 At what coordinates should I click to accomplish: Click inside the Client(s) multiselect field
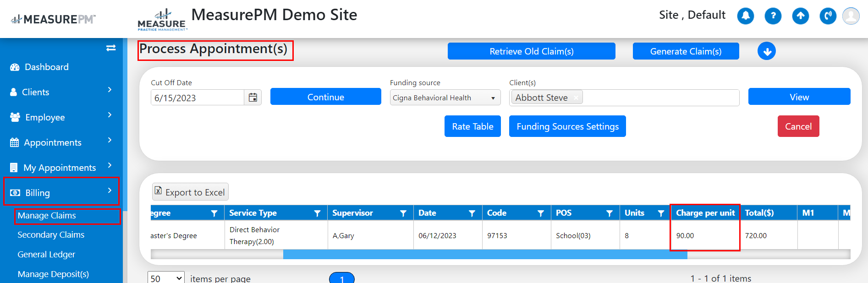(x=660, y=98)
